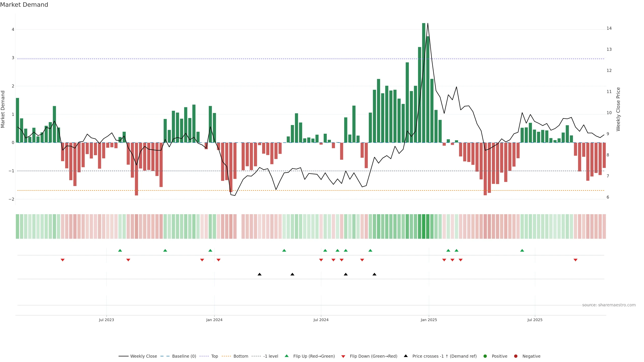Click the leftmost black price-cross triangle marker
The width and height of the screenshot is (644, 362).
tap(259, 274)
